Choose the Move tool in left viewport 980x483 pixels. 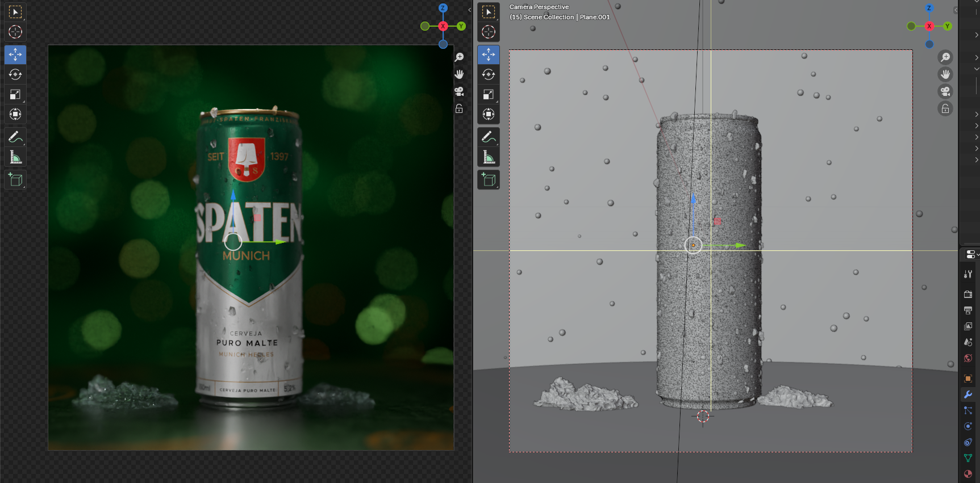click(x=15, y=54)
